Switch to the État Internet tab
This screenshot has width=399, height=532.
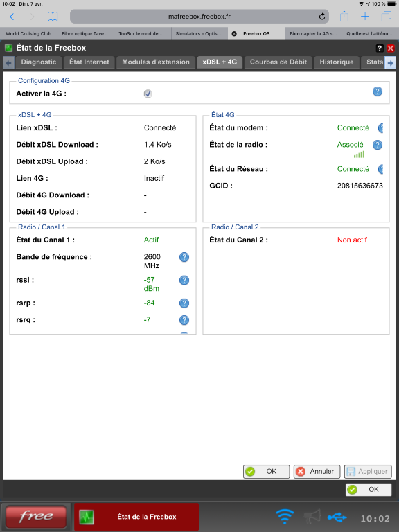[89, 62]
